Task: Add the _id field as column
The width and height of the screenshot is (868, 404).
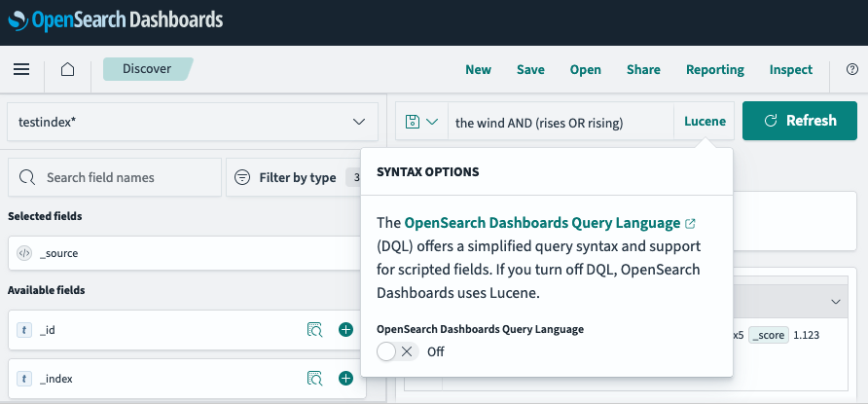Action: (x=345, y=330)
